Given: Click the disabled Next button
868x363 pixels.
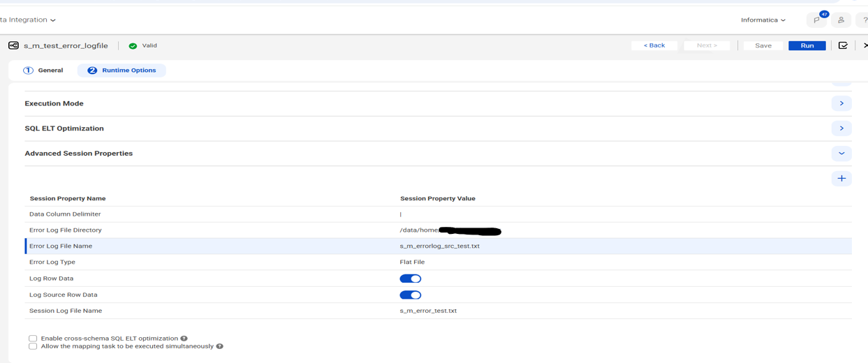Looking at the screenshot, I should pos(707,45).
